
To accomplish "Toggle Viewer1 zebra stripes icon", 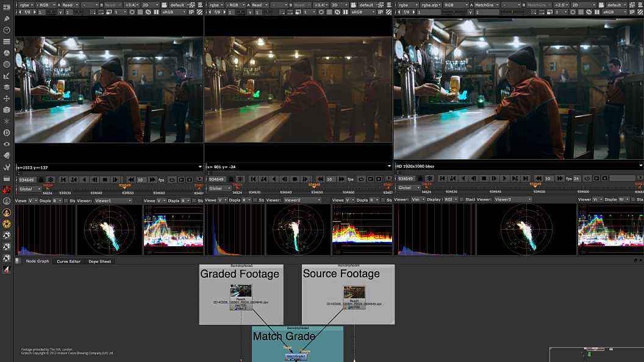I will 199,12.
